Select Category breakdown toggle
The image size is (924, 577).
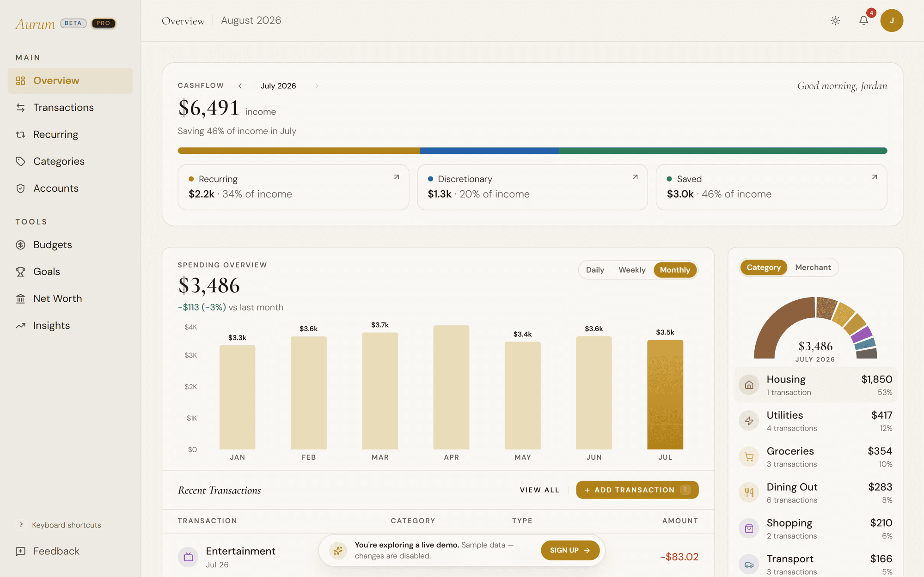coord(764,267)
